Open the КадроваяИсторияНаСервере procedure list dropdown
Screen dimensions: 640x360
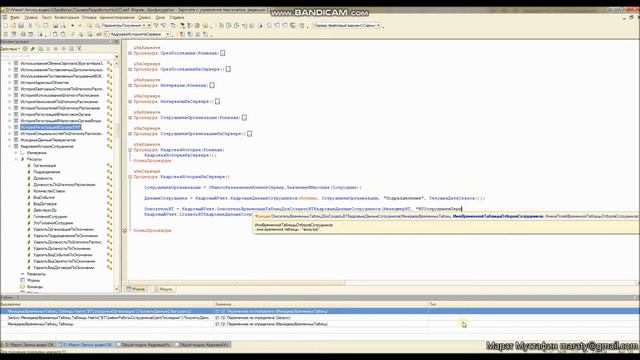167,34
